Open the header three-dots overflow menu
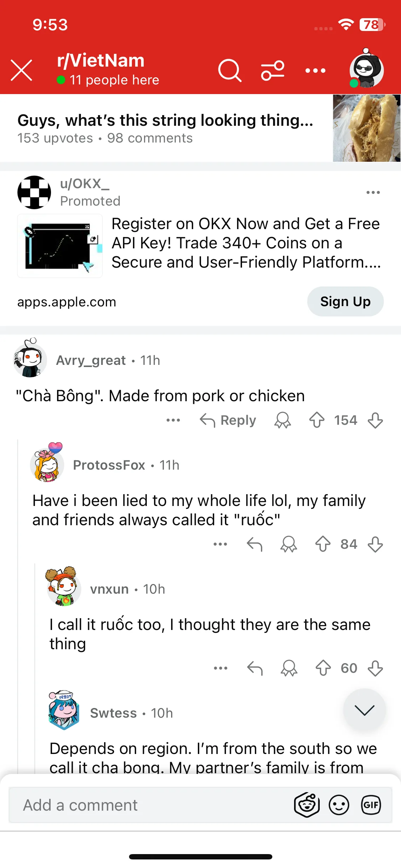The width and height of the screenshot is (401, 868). pyautogui.click(x=315, y=71)
